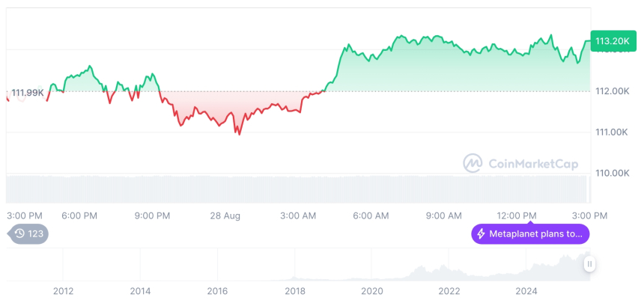Viewport: 644px width, 300px height.
Task: Click the pause-style range slider handle
Action: [x=590, y=263]
